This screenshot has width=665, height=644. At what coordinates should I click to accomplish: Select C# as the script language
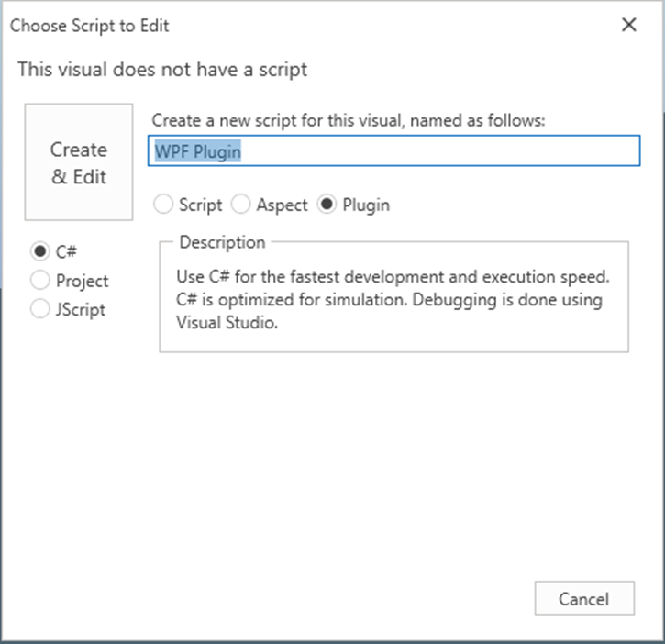pos(40,251)
